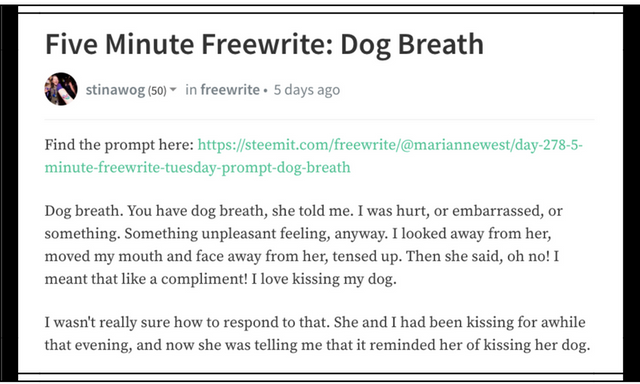Choose the line starting 'moved my mouth and face'
The image size is (640, 384).
click(x=301, y=257)
